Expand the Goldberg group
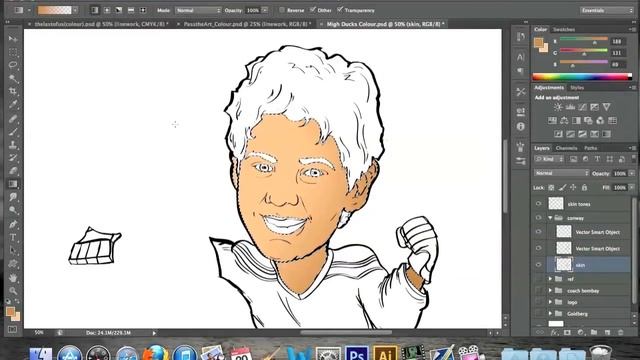 [x=550, y=313]
